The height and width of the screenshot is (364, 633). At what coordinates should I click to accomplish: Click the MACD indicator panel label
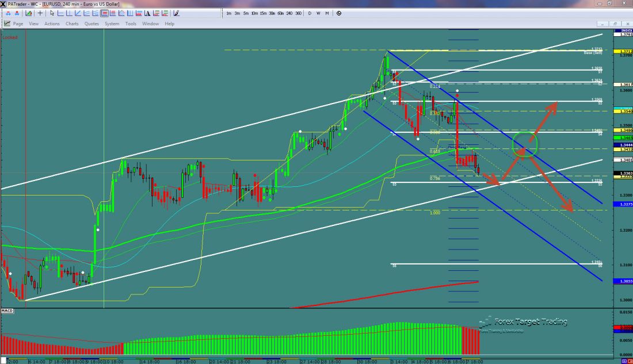[x=7, y=311]
